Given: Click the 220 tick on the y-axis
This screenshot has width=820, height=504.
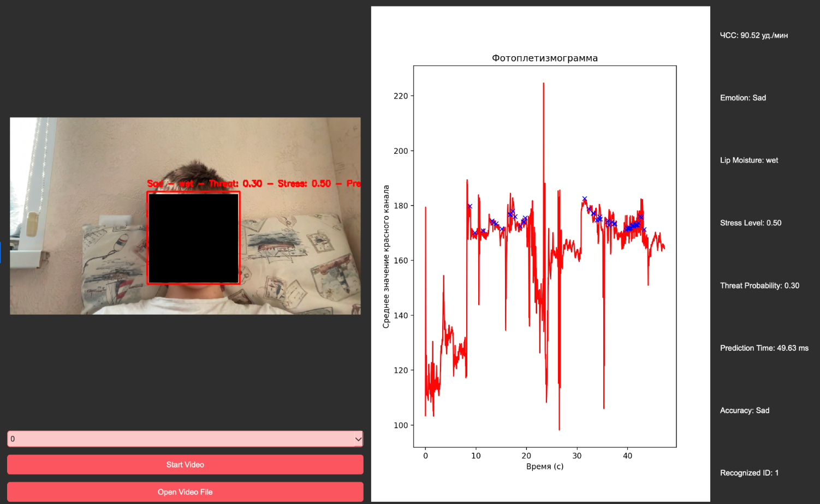Looking at the screenshot, I should 400,96.
